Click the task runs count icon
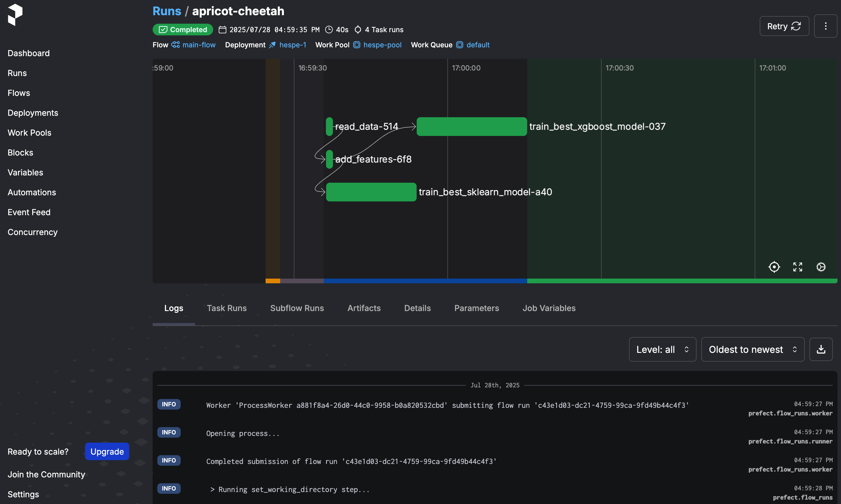The image size is (841, 504). click(x=358, y=30)
